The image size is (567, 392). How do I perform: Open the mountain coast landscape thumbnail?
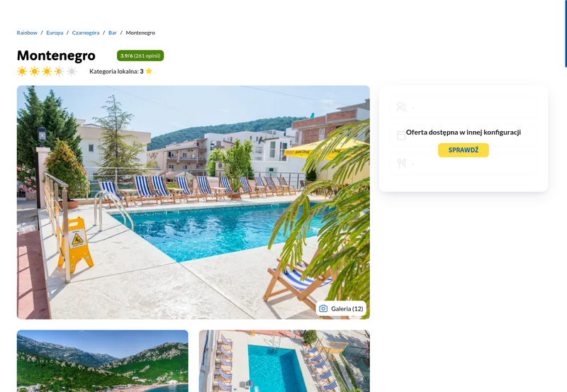103,361
